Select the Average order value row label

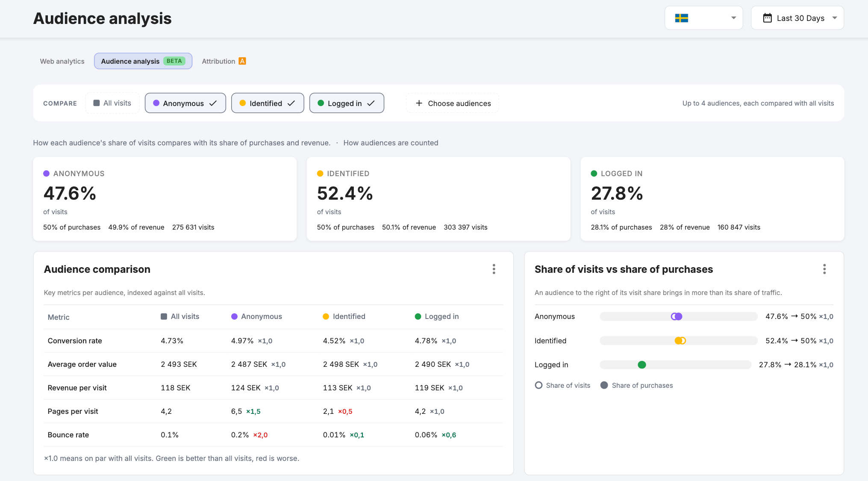[x=82, y=364]
